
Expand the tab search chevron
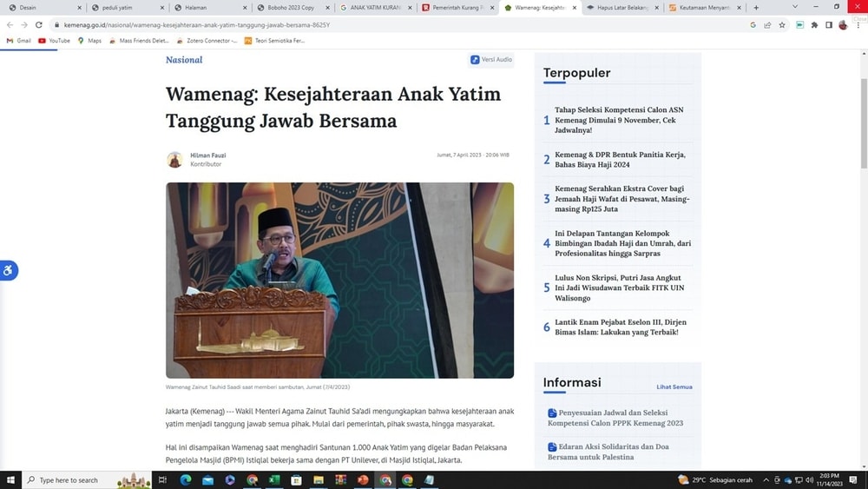(795, 7)
